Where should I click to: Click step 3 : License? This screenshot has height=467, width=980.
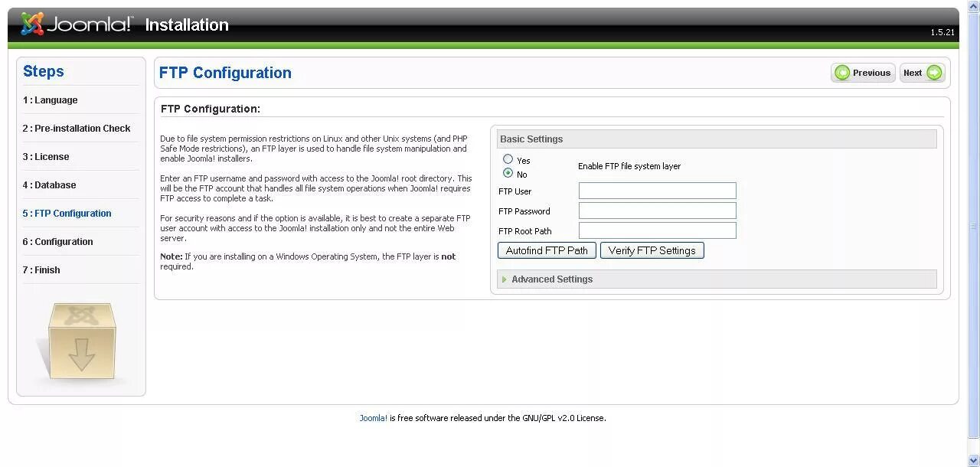tap(46, 157)
